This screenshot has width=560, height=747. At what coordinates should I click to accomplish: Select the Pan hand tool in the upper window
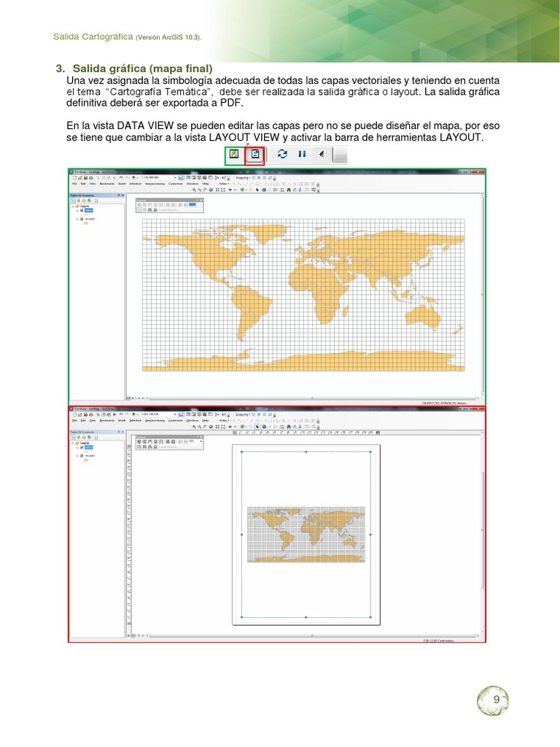tap(205, 190)
